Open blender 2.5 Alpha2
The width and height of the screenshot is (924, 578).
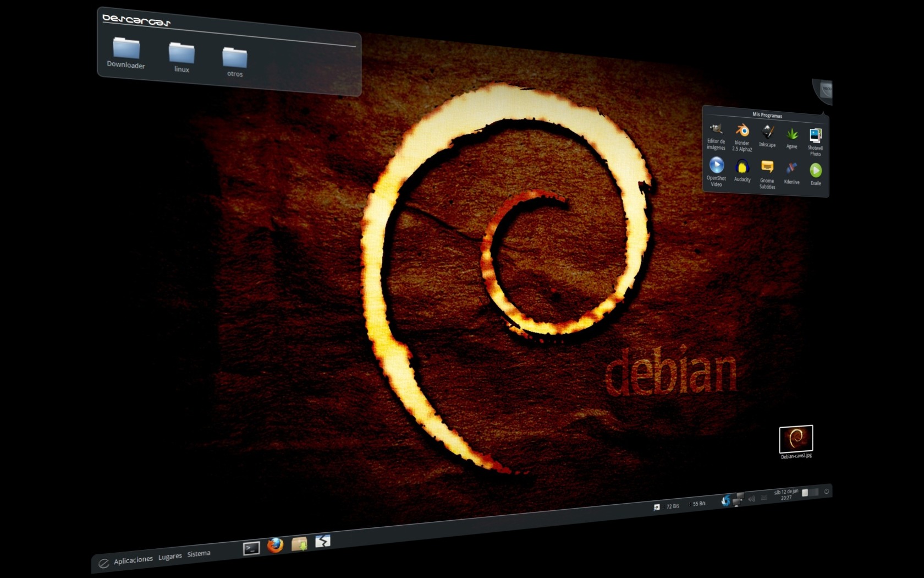click(x=742, y=138)
